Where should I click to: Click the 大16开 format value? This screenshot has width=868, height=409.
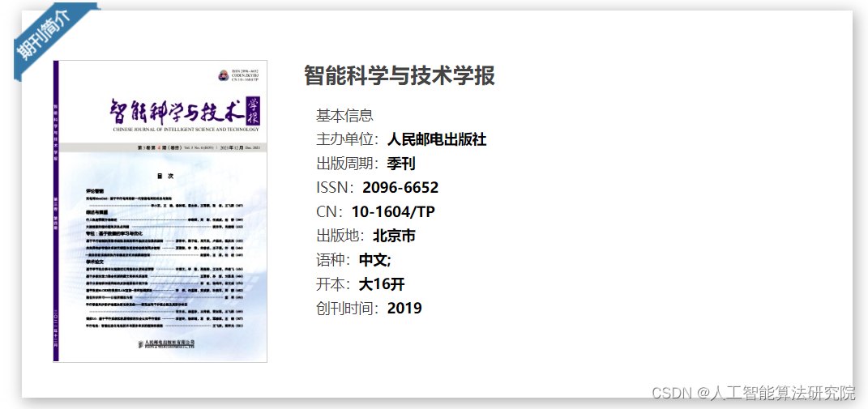coord(382,284)
